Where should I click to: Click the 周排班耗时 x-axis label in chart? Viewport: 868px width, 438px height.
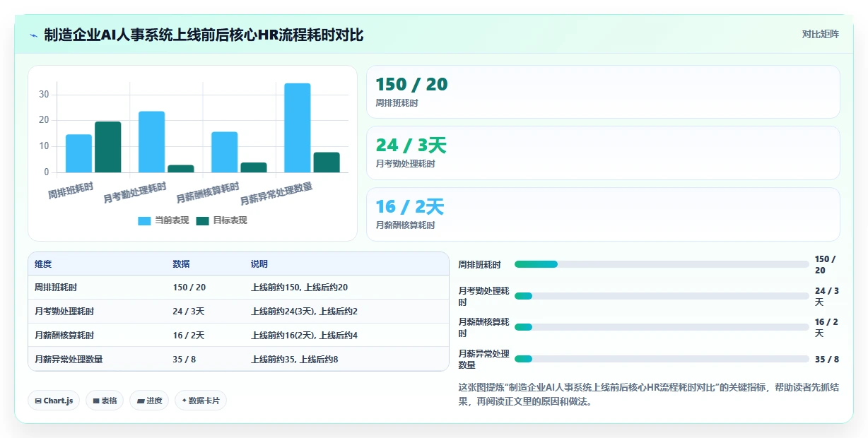[x=71, y=191]
